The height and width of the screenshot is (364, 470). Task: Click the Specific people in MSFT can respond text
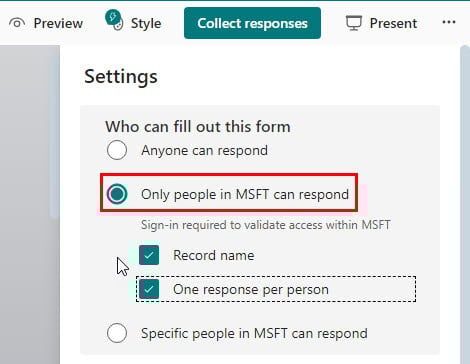point(254,333)
